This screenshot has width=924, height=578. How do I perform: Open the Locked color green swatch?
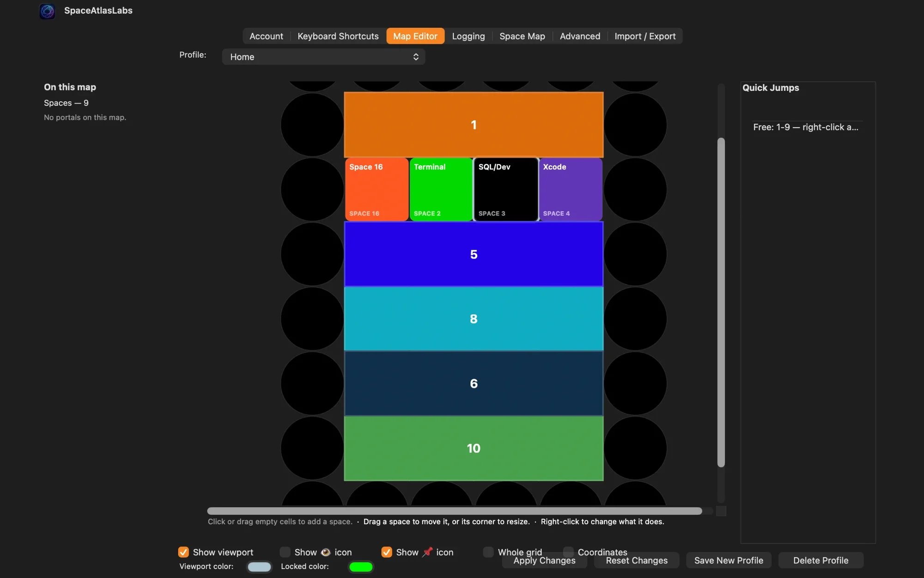click(x=361, y=567)
